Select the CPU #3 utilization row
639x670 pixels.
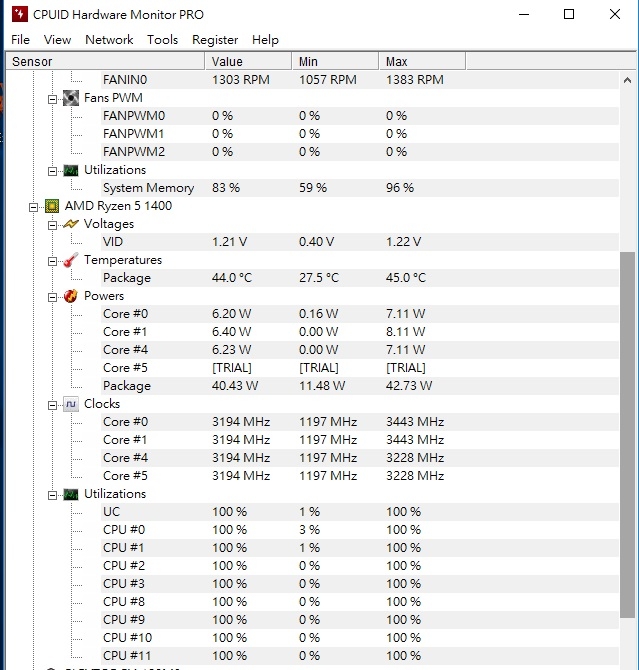[x=359, y=584]
